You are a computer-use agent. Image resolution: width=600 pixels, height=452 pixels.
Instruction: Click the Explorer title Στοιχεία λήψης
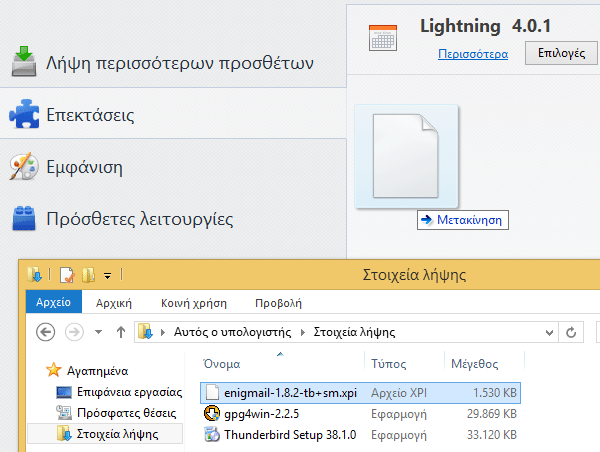(414, 275)
